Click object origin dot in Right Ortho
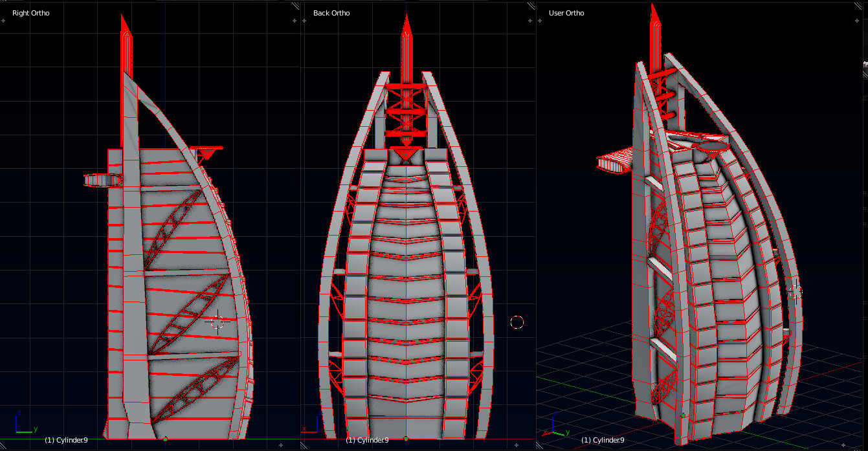The height and width of the screenshot is (451, 868). click(166, 439)
